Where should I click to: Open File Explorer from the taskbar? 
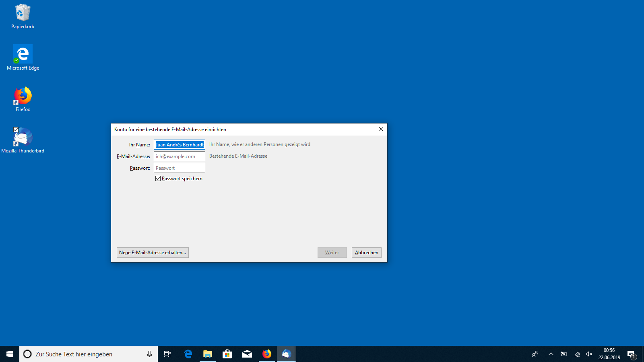(x=207, y=354)
